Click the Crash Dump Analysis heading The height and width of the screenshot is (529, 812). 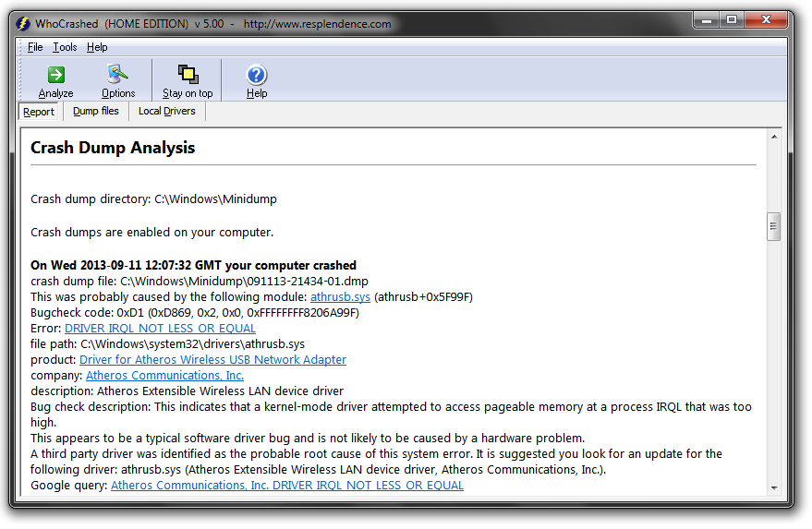point(113,148)
